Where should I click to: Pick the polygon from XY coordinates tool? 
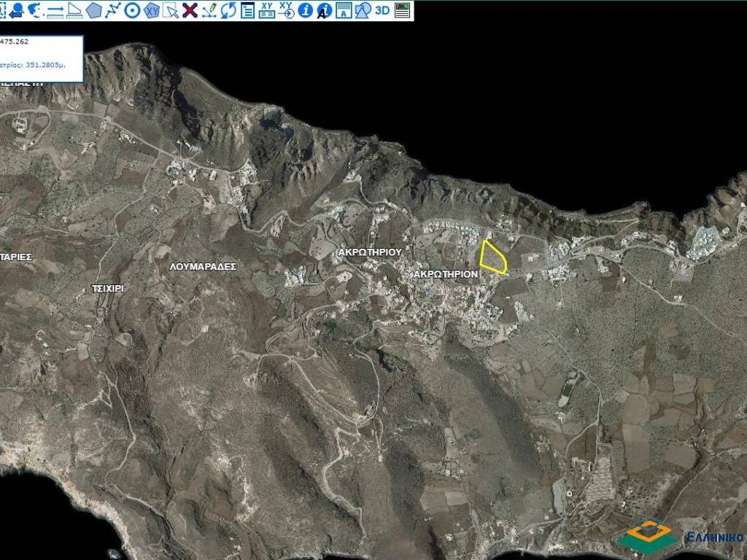click(151, 10)
